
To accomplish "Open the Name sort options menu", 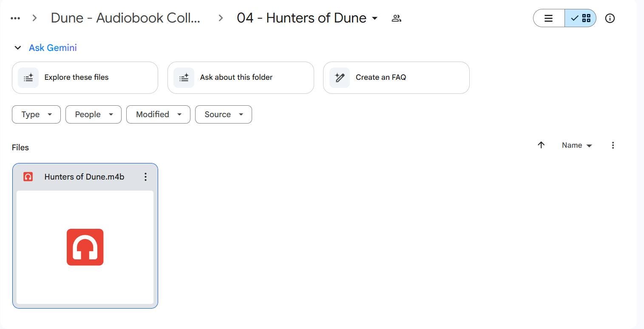I will 576,145.
